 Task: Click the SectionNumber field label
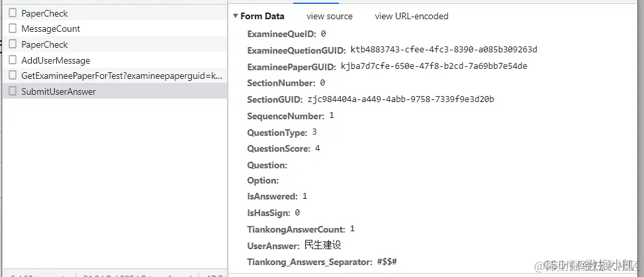tap(281, 83)
